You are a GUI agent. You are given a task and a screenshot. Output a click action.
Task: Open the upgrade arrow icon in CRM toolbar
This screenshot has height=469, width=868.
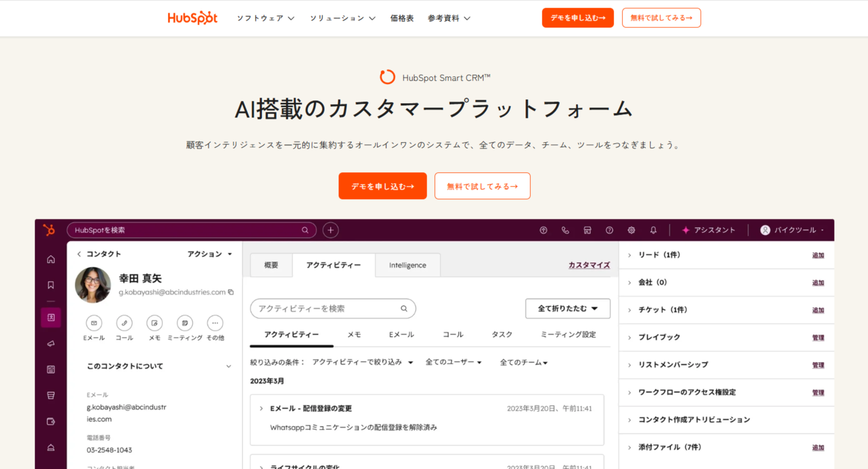click(x=543, y=230)
